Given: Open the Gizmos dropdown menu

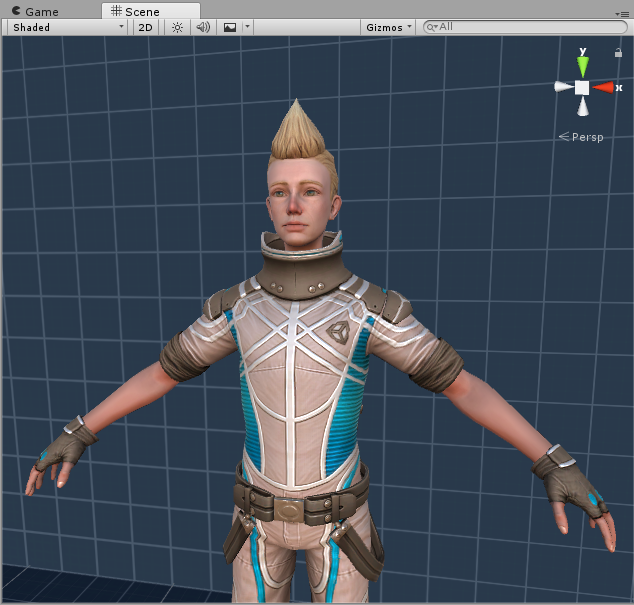Looking at the screenshot, I should (x=388, y=28).
